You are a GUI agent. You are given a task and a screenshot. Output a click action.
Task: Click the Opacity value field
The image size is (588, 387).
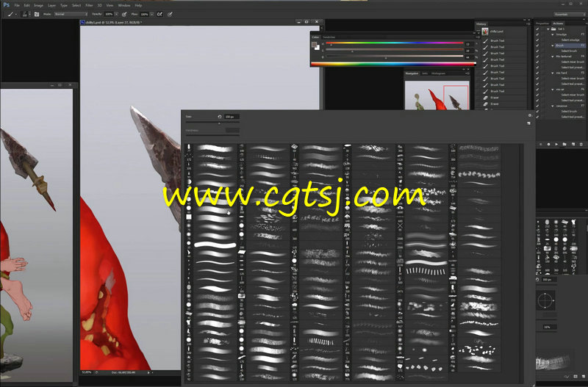coord(108,14)
